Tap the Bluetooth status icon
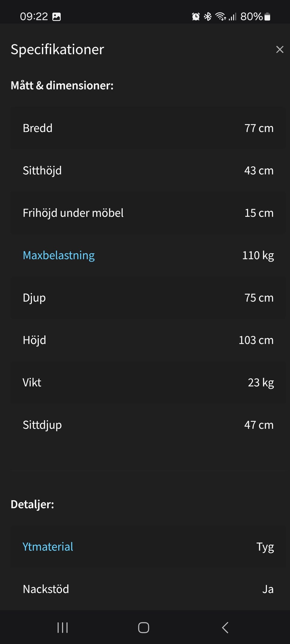Screen dimensions: 290x644 [208, 17]
